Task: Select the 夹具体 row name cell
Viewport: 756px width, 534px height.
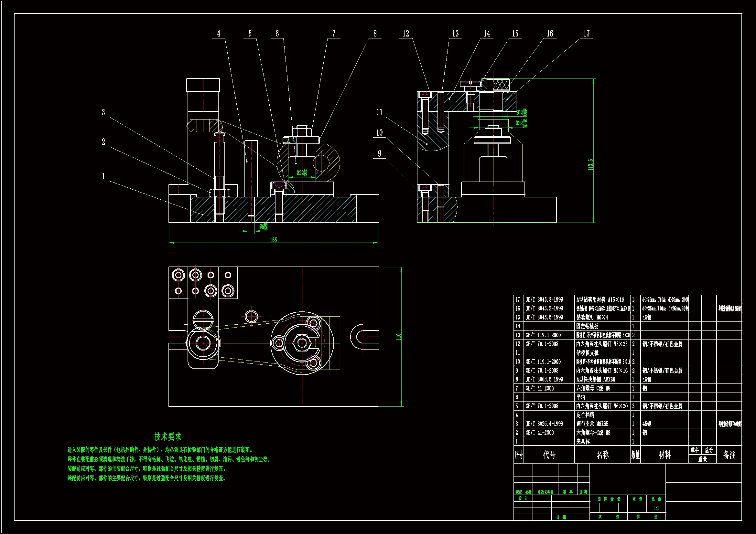Action: tap(583, 442)
